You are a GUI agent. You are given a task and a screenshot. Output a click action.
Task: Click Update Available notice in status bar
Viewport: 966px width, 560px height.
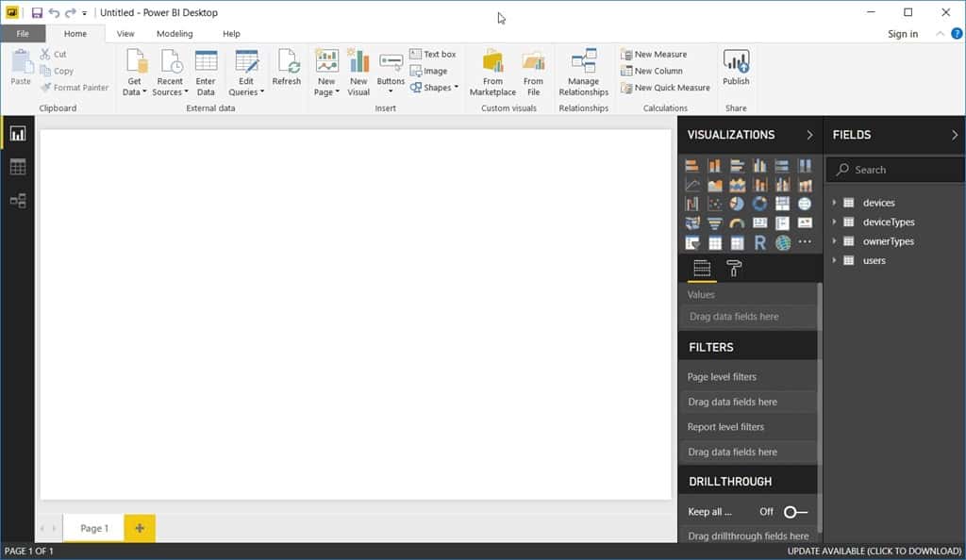[x=874, y=551]
